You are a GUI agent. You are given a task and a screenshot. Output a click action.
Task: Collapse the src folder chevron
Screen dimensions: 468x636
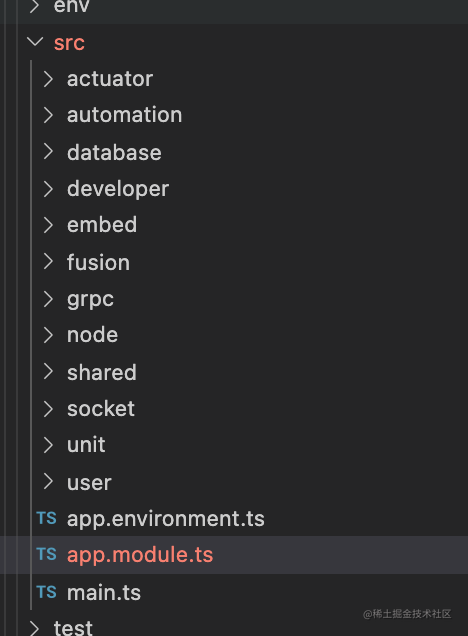[35, 41]
